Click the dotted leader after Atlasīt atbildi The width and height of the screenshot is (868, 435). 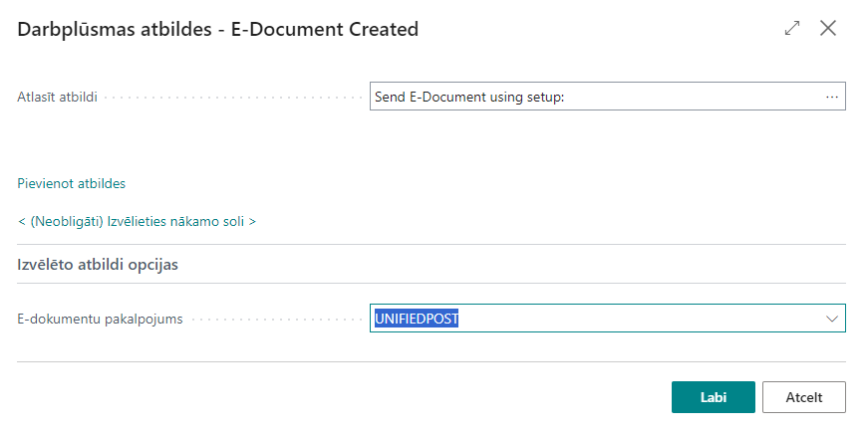234,98
